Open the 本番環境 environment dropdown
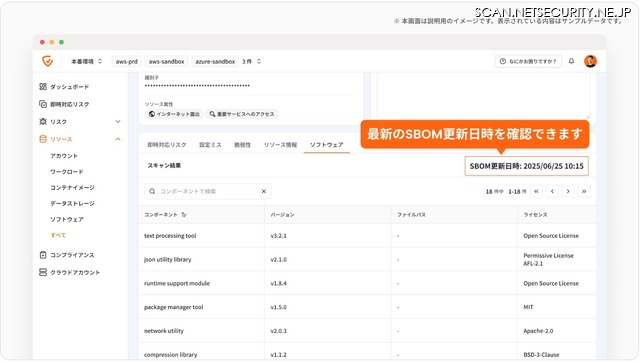This screenshot has width=640, height=362. (x=86, y=62)
